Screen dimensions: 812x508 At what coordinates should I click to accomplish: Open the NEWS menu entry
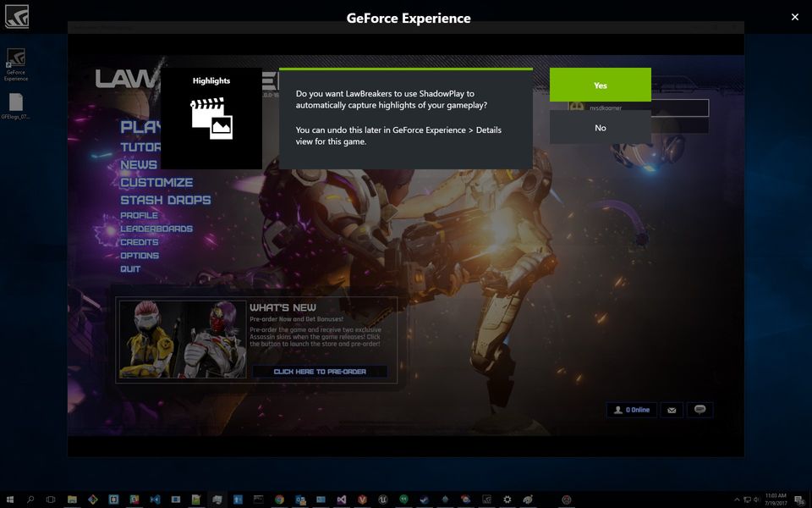click(139, 164)
